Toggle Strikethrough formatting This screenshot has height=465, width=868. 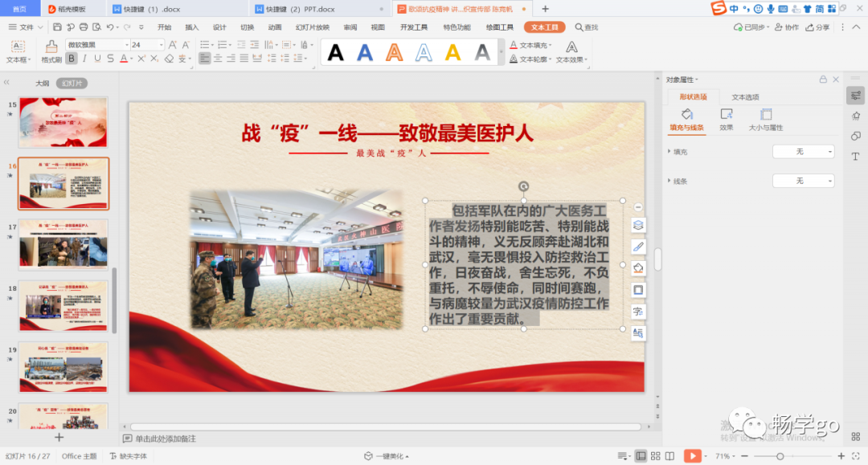(x=110, y=59)
